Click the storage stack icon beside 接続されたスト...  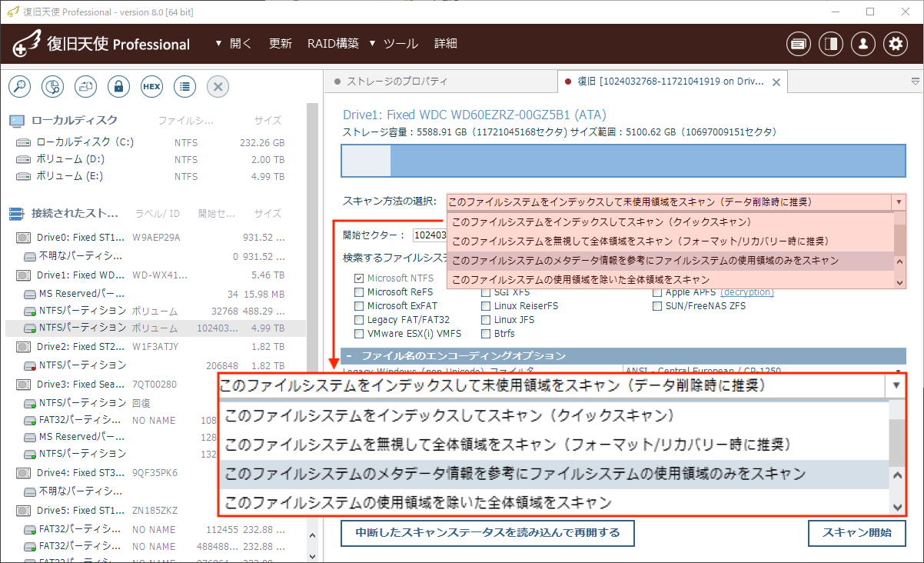click(x=17, y=213)
